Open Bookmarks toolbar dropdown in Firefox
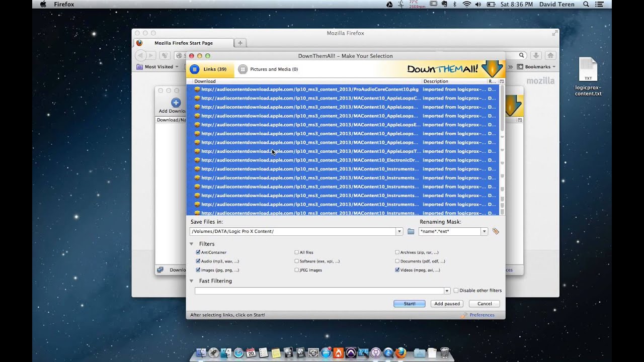The width and height of the screenshot is (644, 362). (536, 66)
